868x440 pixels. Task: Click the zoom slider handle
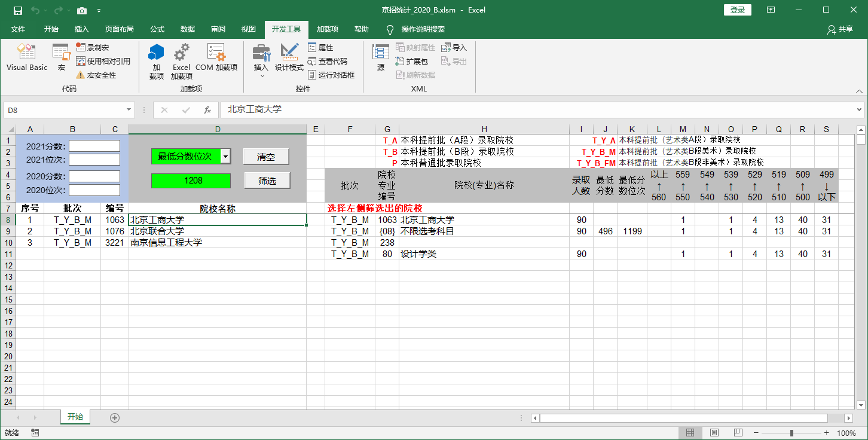(x=791, y=433)
